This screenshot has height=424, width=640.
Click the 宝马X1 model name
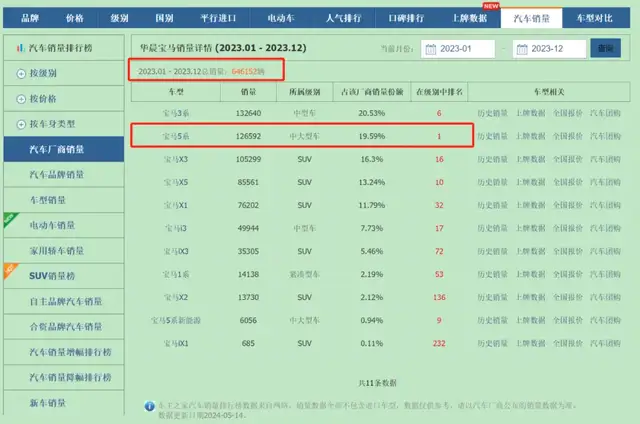(x=176, y=205)
